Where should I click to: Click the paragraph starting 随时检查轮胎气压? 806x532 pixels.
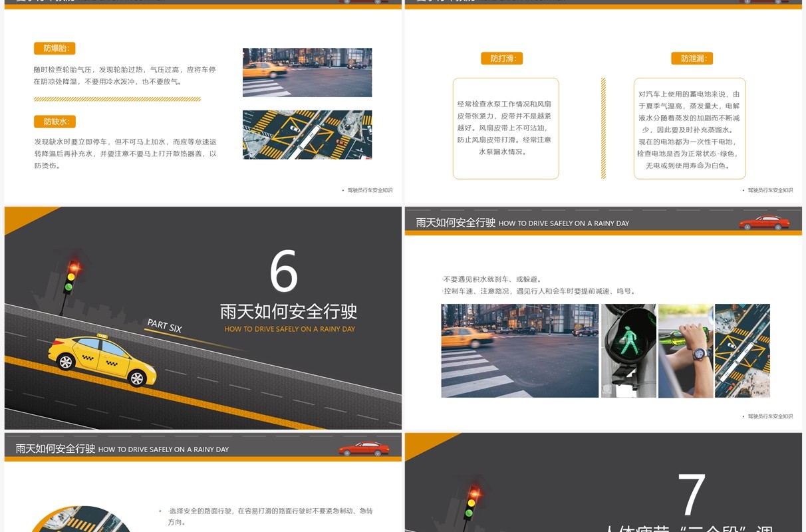click(125, 76)
